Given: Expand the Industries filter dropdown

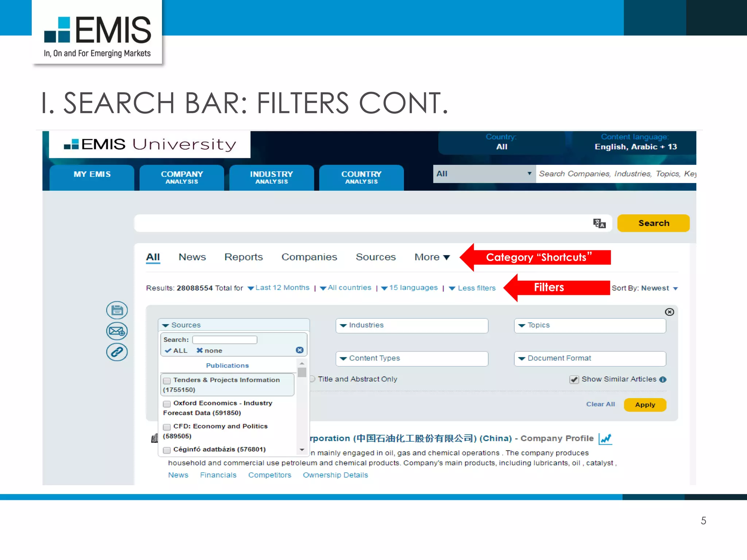Looking at the screenshot, I should 412,325.
